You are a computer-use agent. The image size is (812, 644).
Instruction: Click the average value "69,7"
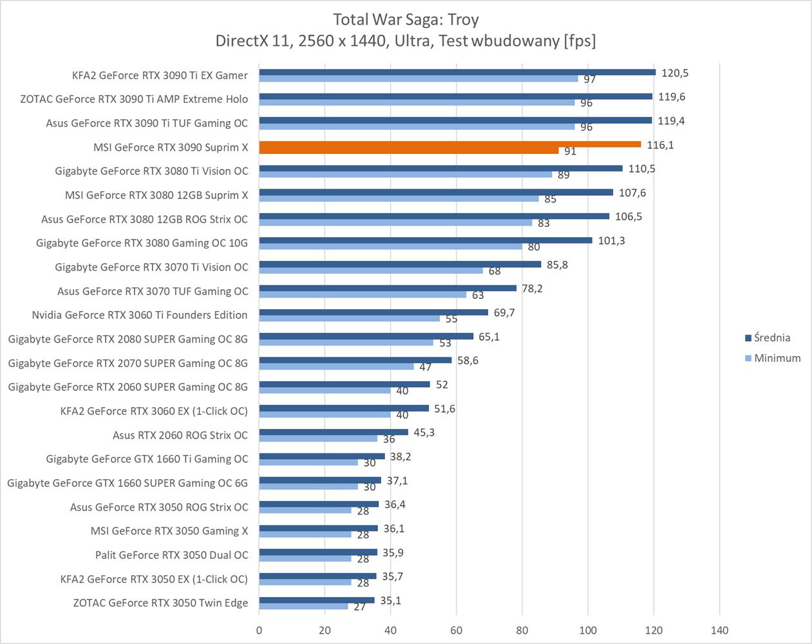504,312
